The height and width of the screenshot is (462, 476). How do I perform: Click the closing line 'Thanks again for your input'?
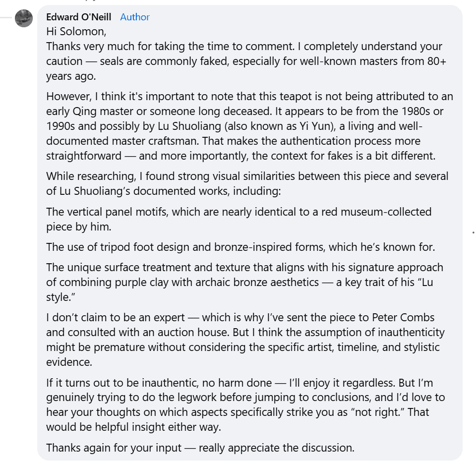click(x=200, y=448)
